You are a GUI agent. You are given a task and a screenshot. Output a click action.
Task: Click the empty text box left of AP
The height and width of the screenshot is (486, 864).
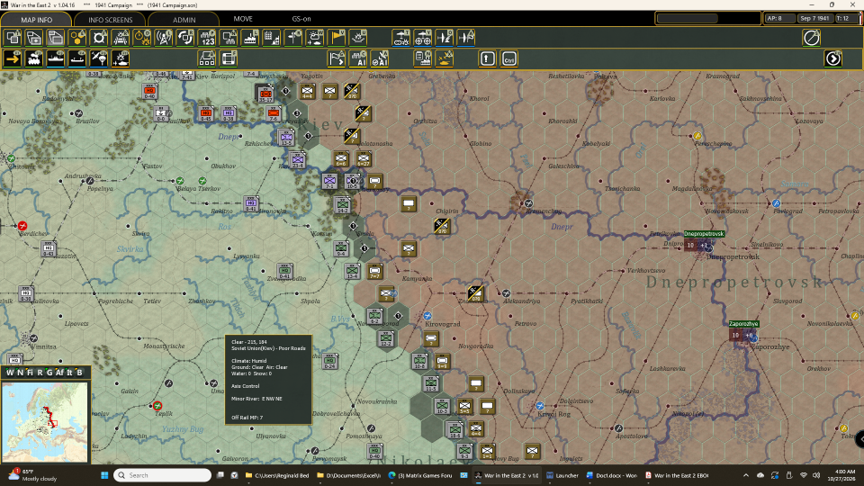pos(687,18)
